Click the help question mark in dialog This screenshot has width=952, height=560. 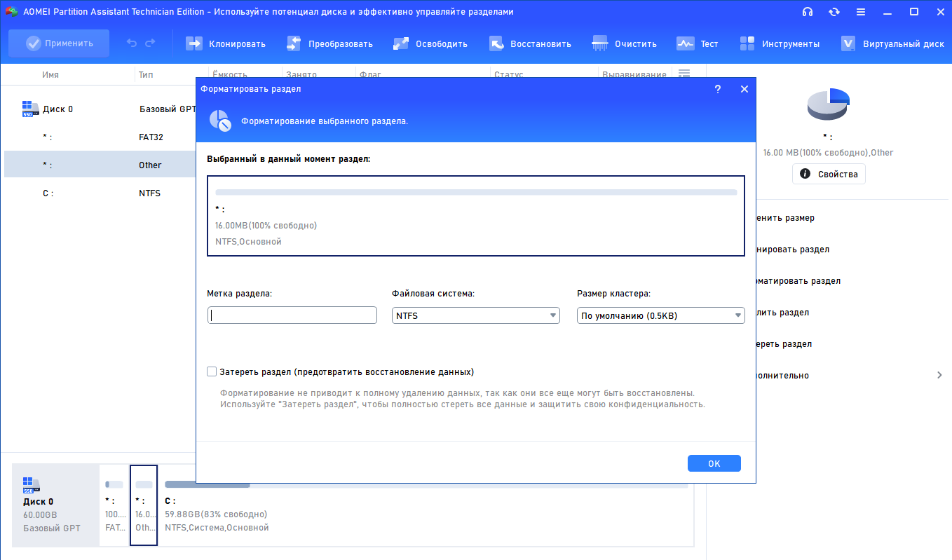[x=717, y=89]
